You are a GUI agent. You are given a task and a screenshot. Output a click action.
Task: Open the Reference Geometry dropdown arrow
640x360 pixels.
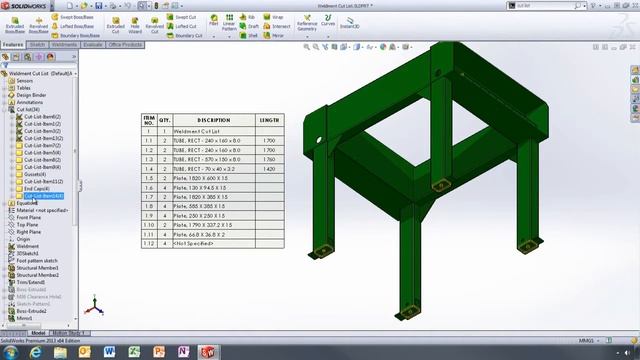click(307, 37)
